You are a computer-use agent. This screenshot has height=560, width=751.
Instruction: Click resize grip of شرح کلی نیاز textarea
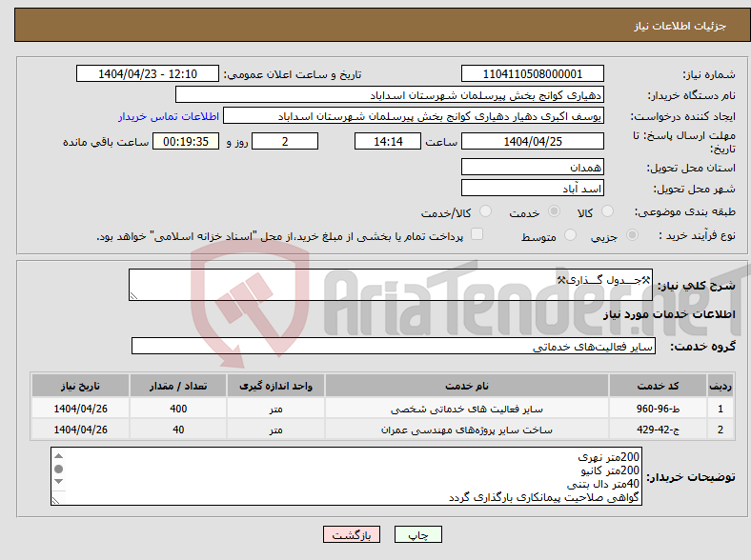(133, 296)
